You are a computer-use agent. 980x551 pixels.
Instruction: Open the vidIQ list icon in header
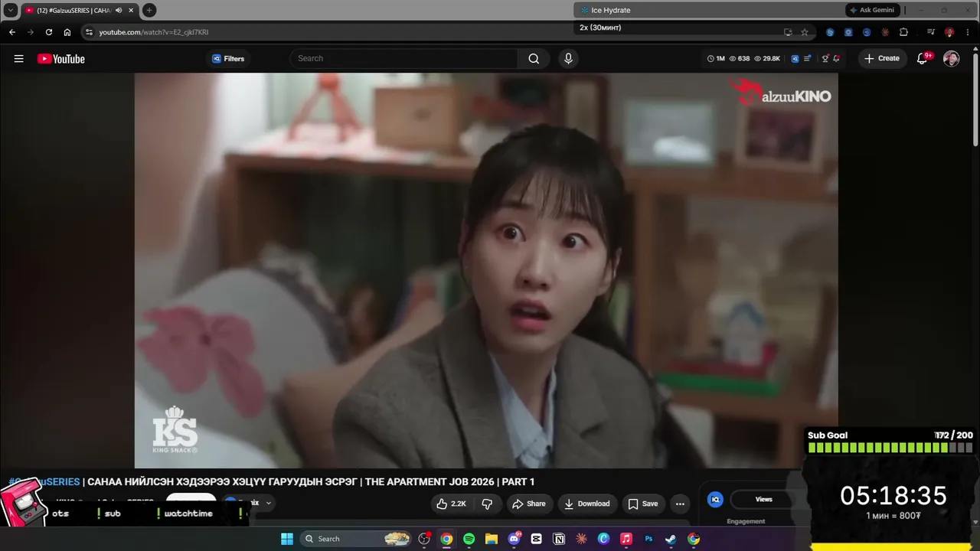click(x=807, y=59)
